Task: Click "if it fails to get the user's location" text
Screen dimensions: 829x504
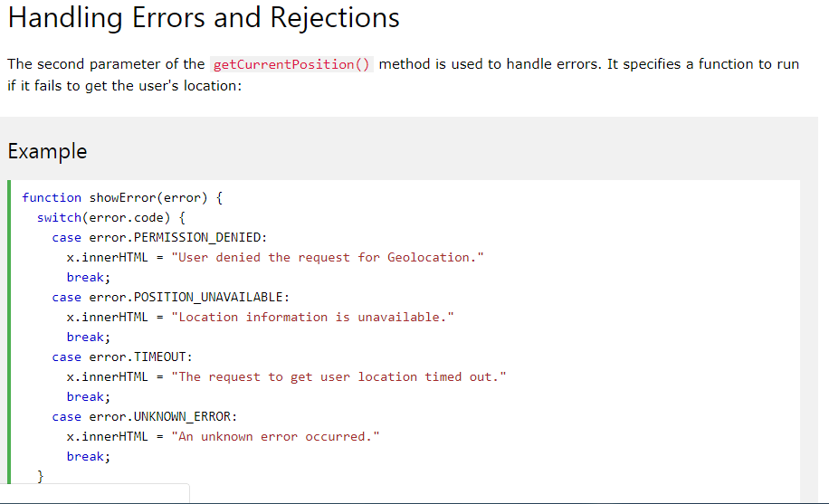Action: pyautogui.click(x=124, y=86)
